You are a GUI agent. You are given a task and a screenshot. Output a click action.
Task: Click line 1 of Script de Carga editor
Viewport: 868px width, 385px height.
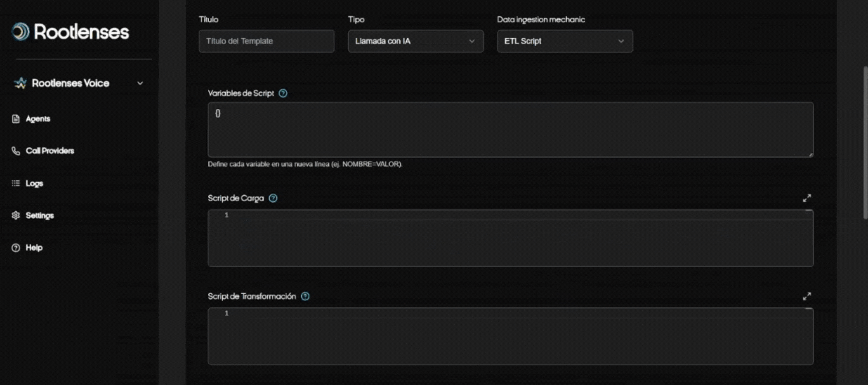coord(495,215)
